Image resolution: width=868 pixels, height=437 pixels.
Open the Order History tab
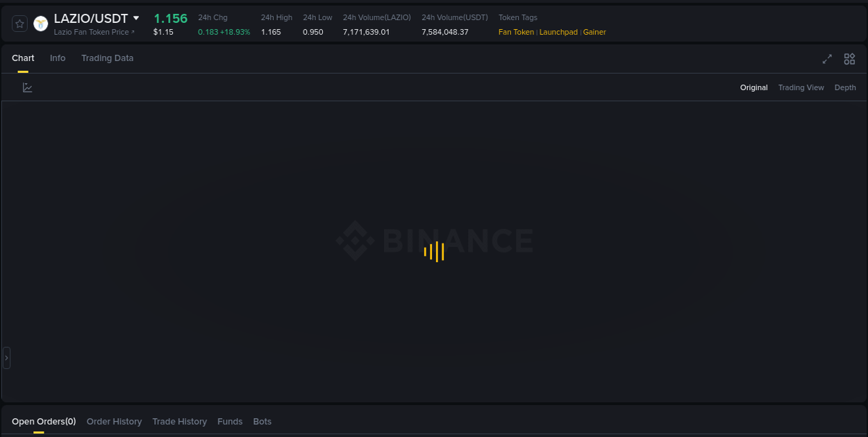114,422
